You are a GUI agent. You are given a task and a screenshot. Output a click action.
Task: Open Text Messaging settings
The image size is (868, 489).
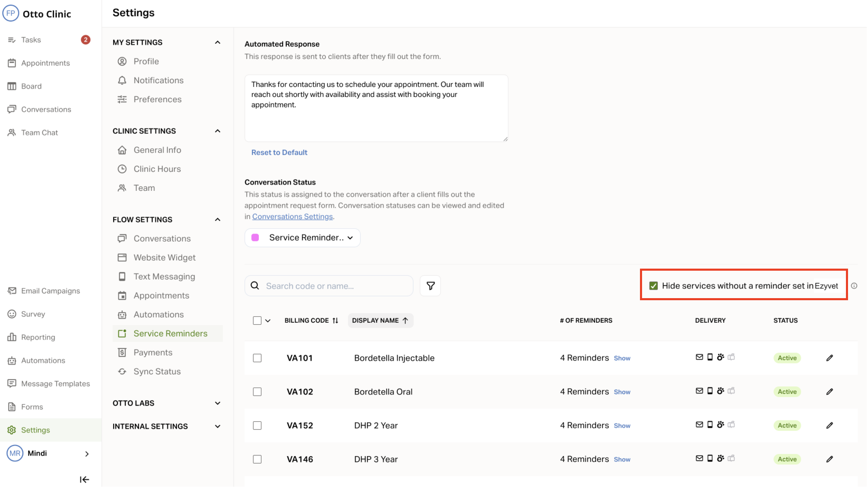pyautogui.click(x=164, y=277)
